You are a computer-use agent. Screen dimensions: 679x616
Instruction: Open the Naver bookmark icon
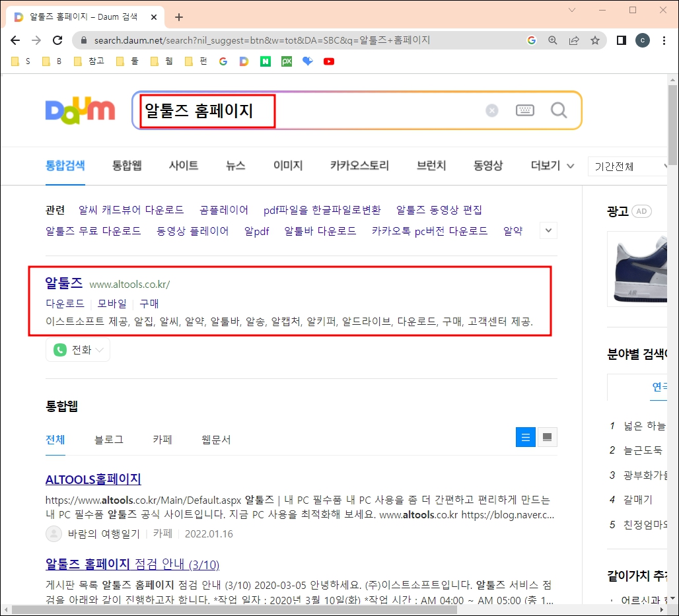[266, 61]
